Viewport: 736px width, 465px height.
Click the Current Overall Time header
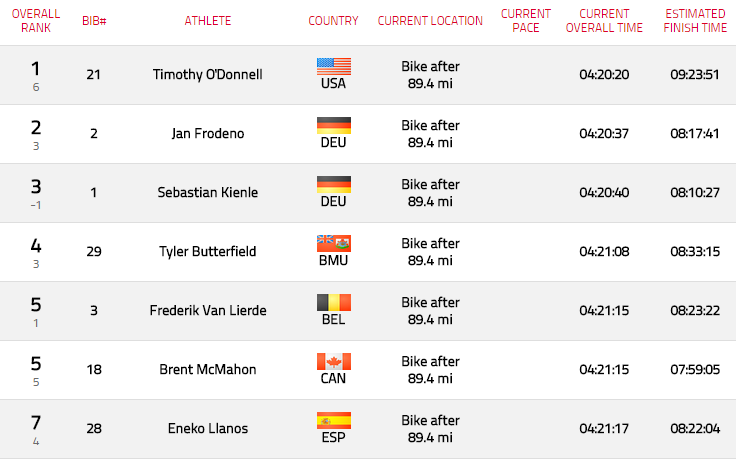click(x=604, y=21)
